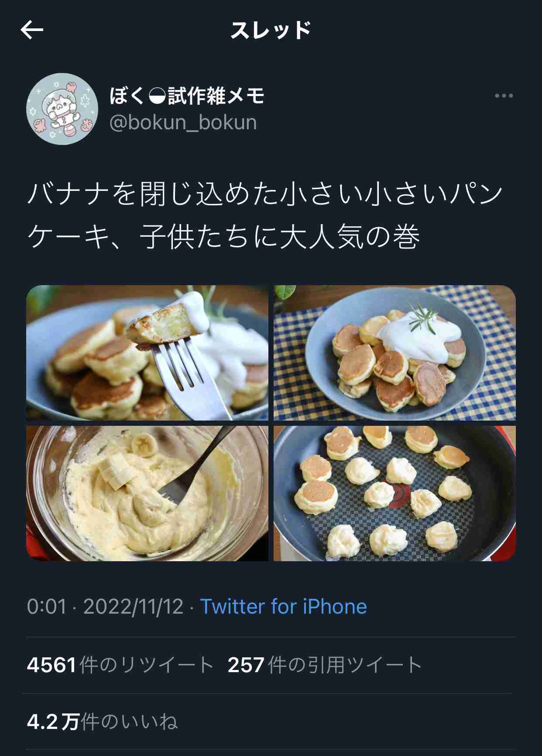Tap the 0:01 · 2022/11/12 timestamp
The image size is (542, 756).
coord(105,607)
